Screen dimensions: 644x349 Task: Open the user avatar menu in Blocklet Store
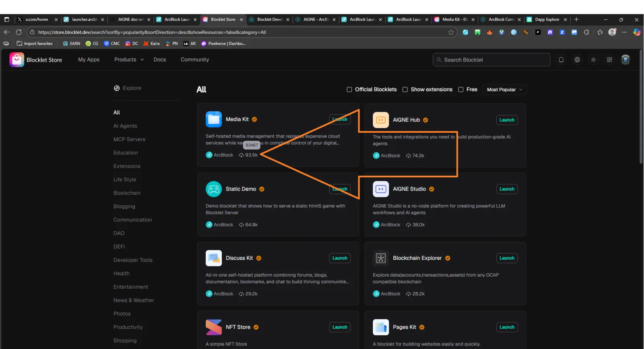pyautogui.click(x=625, y=60)
